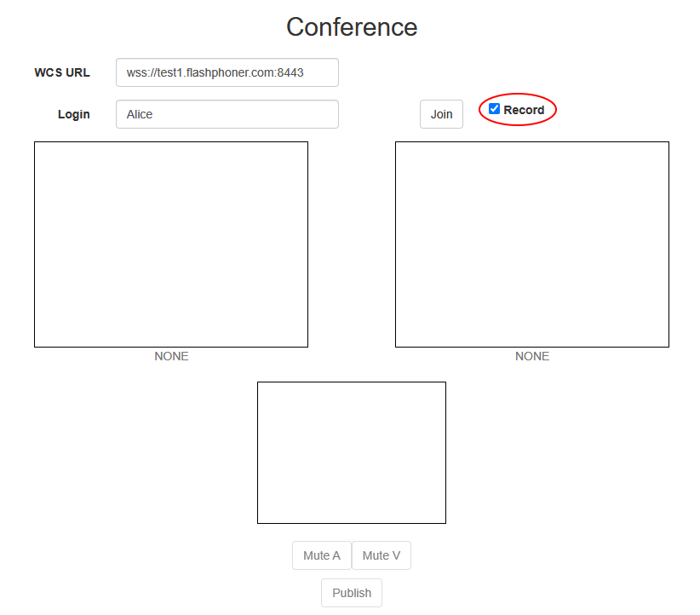700x615 pixels.
Task: Mute video with Mute V
Action: (x=381, y=555)
